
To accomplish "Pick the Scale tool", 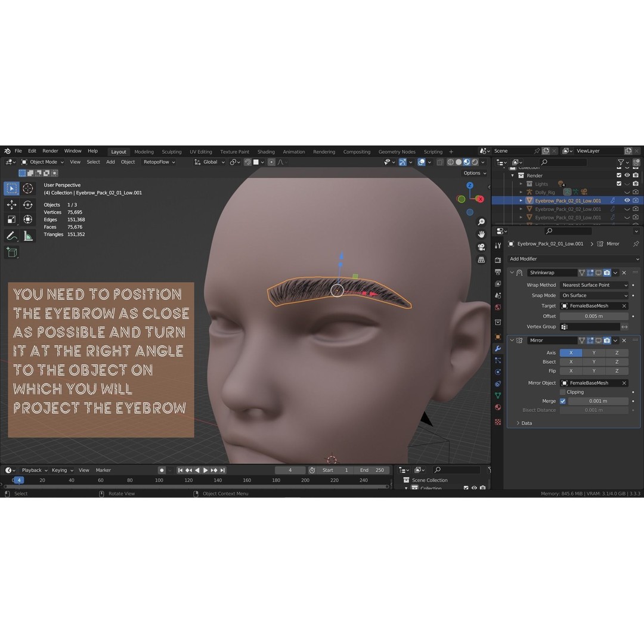I will click(x=11, y=219).
